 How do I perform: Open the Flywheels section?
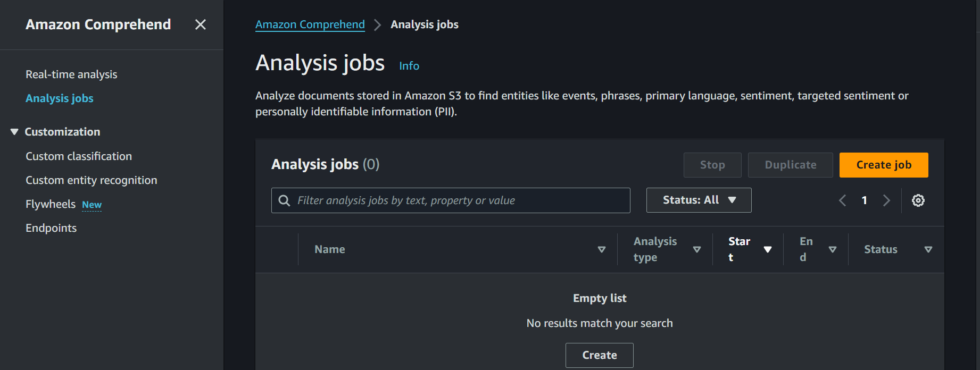[x=51, y=204]
